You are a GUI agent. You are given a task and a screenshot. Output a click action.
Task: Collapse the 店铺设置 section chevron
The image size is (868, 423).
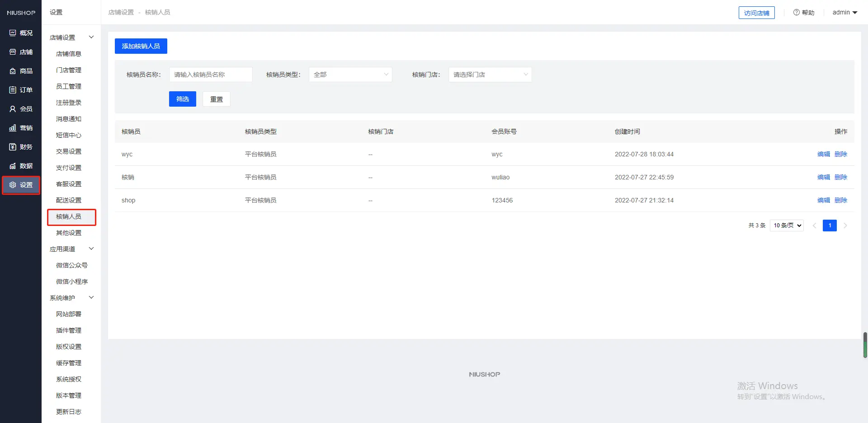tap(91, 38)
